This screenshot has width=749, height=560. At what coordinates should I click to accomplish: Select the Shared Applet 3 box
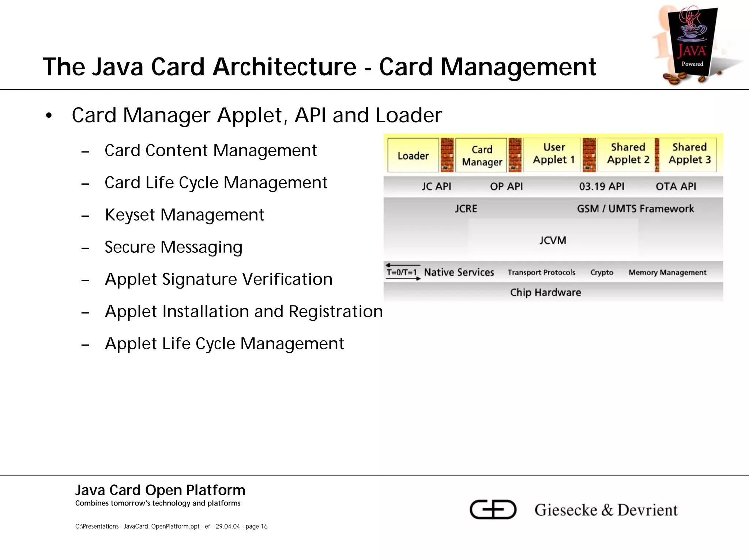click(x=688, y=154)
